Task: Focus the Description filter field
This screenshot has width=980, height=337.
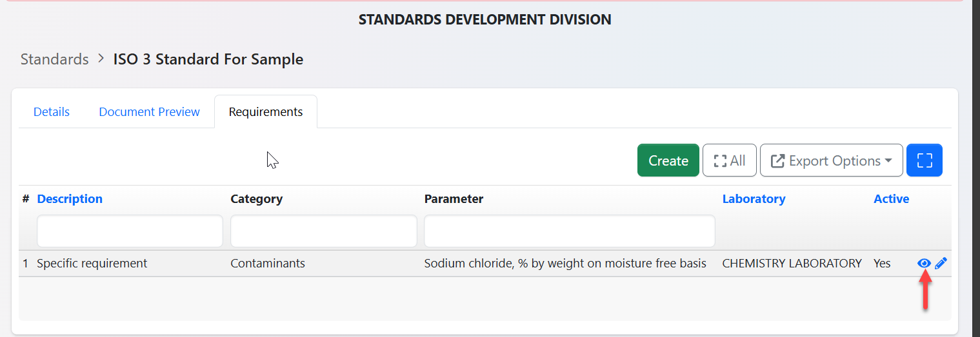Action: 130,231
